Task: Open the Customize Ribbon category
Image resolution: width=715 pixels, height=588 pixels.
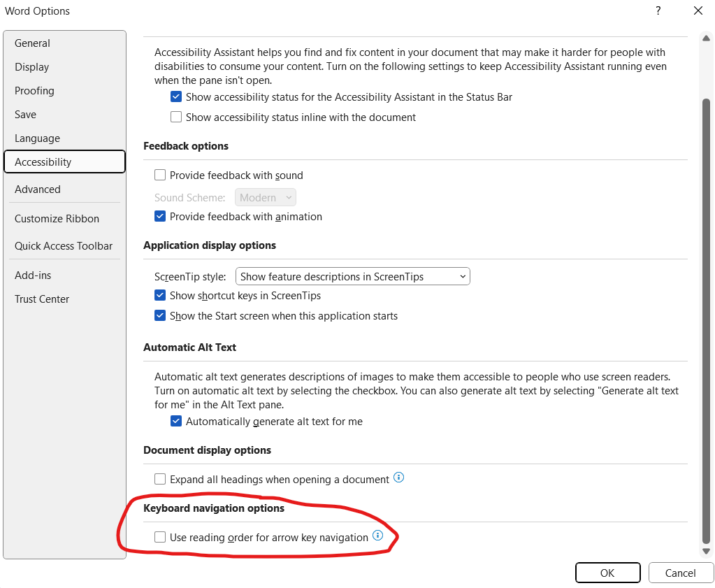Action: tap(57, 219)
